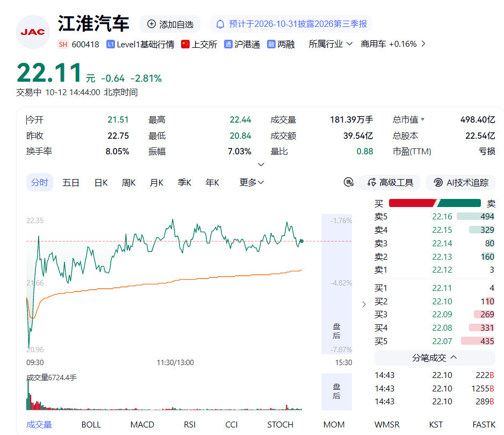This screenshot has height=435, width=504.
Task: Open the 2026第三季报 disclosure notice
Action: 291,24
